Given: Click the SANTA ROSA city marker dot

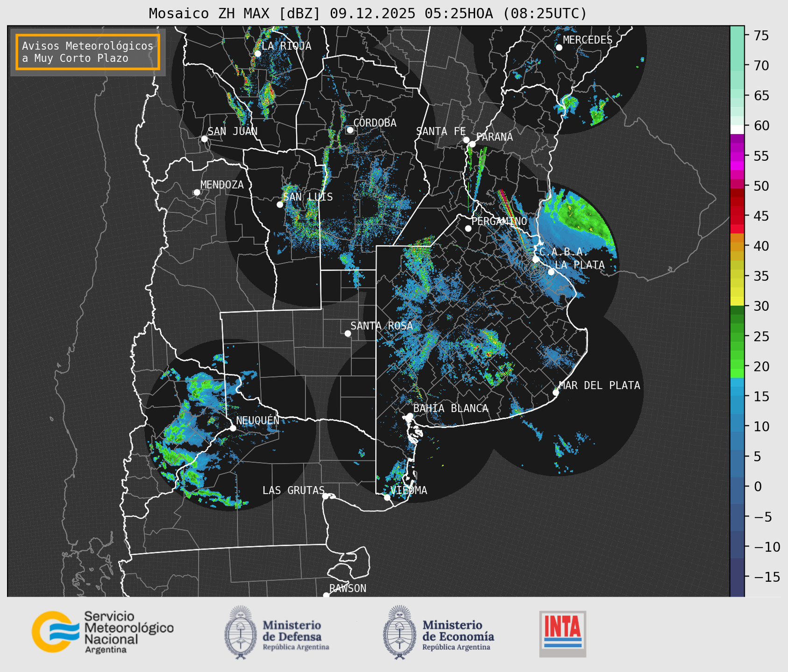Looking at the screenshot, I should click(x=348, y=333).
